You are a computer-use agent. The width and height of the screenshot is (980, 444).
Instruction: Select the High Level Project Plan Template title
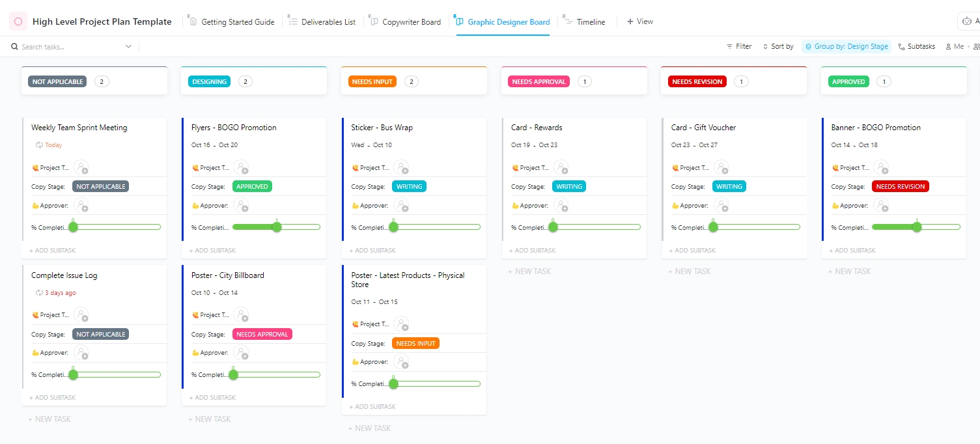click(x=102, y=21)
